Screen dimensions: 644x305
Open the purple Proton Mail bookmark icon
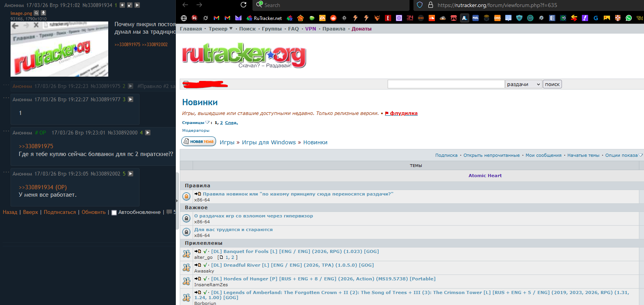(x=238, y=18)
